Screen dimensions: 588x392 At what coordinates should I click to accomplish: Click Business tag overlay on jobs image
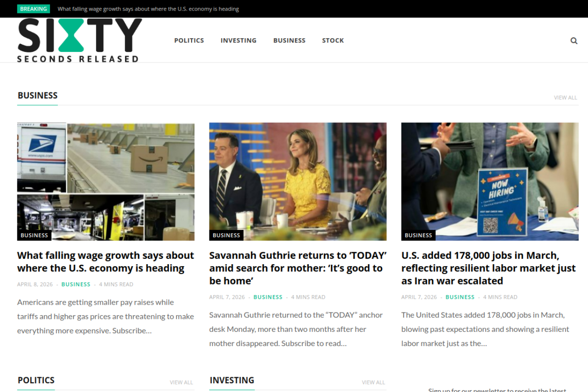(418, 235)
